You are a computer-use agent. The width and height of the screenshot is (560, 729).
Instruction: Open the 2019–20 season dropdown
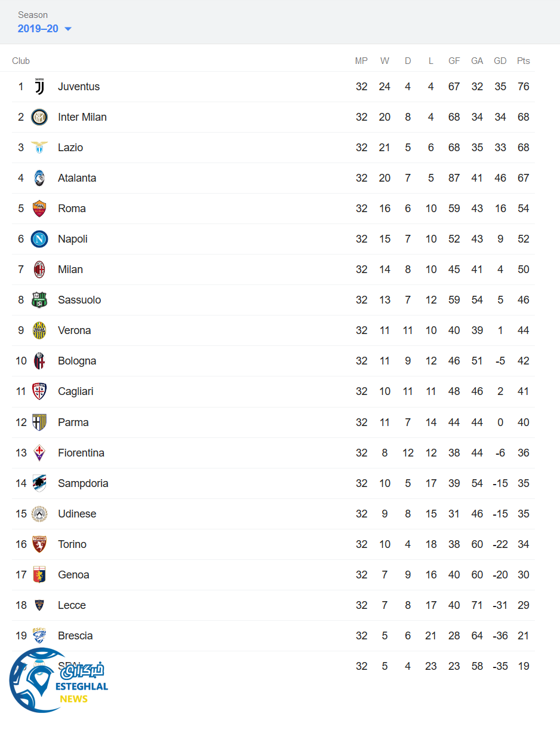click(38, 29)
